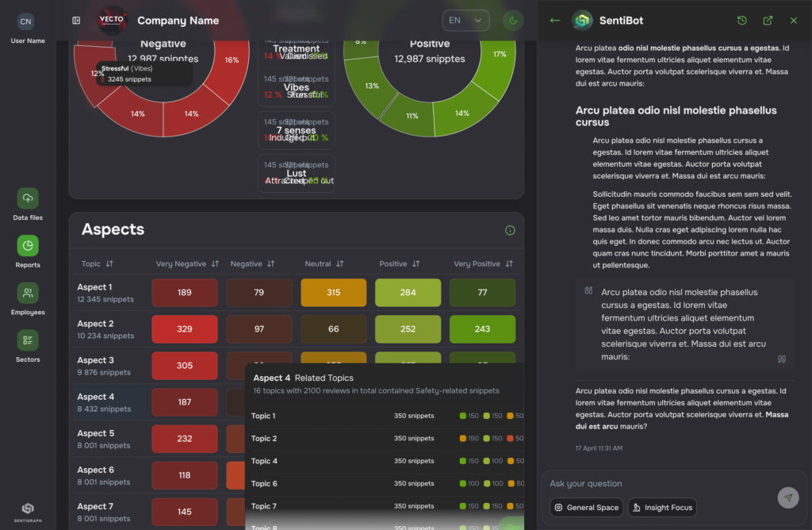This screenshot has width=812, height=530.
Task: Open the Sectors sidebar icon
Action: click(x=28, y=340)
